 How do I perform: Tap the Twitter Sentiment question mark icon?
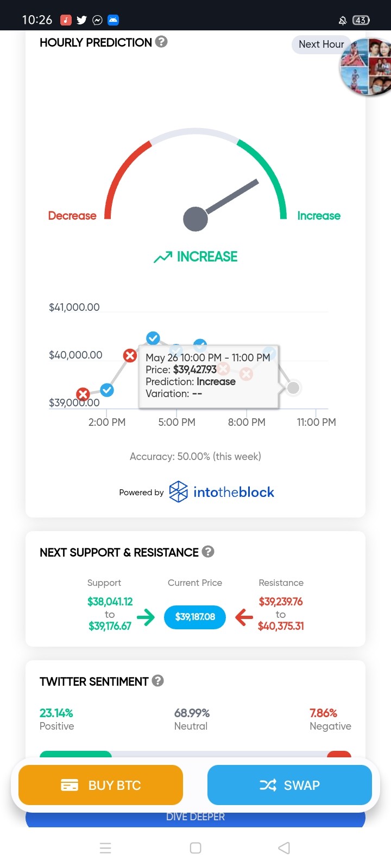click(157, 681)
